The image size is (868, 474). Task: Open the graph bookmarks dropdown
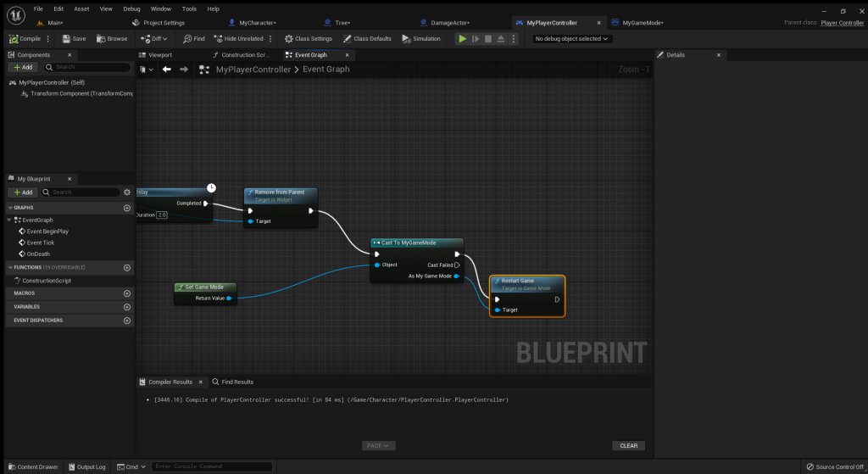147,70
